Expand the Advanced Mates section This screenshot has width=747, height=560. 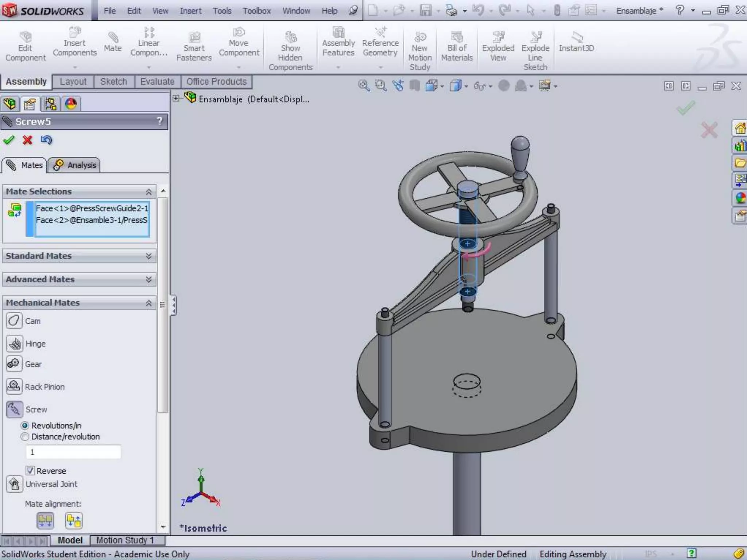[x=148, y=279]
